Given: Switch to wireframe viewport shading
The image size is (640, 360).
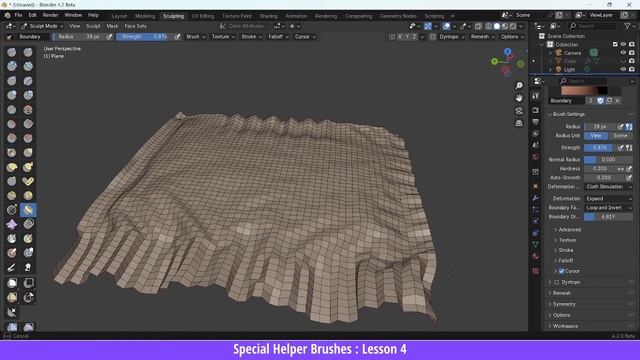Looking at the screenshot, I should point(489,26).
